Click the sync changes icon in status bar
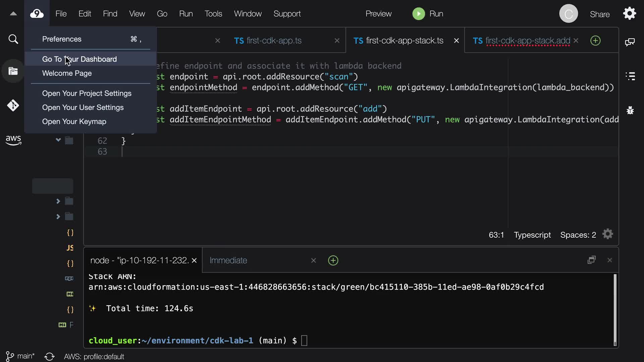644x362 pixels. pyautogui.click(x=49, y=356)
